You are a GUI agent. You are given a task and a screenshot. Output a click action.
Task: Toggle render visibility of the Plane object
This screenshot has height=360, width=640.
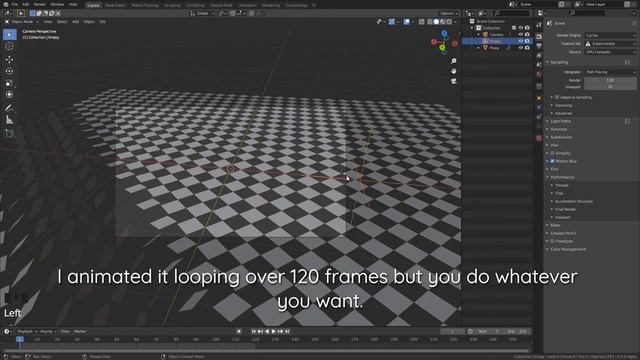(x=527, y=48)
